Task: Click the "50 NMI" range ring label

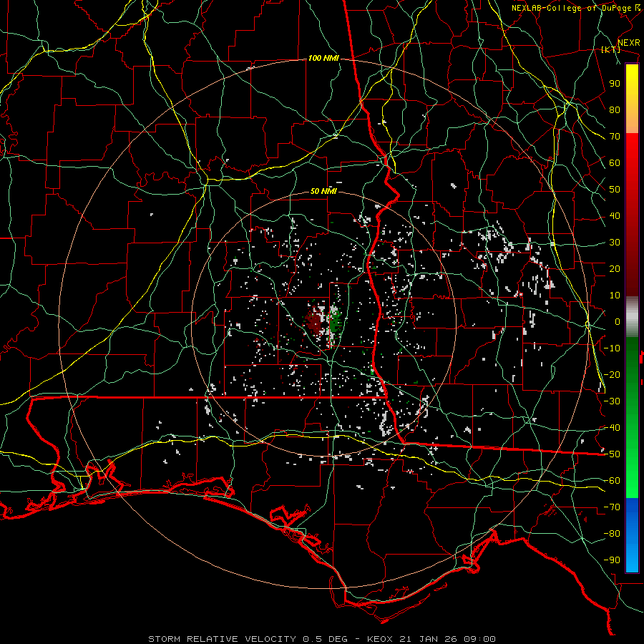Action: click(x=323, y=191)
